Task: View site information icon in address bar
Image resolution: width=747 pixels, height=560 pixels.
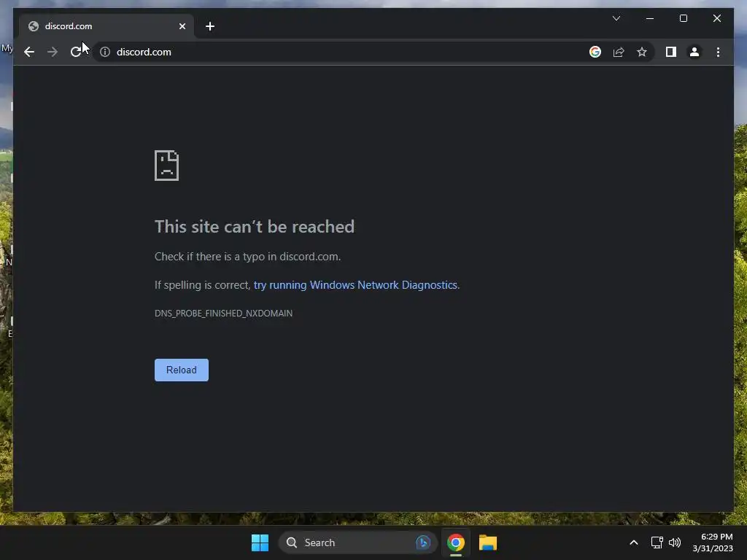Action: (x=105, y=52)
